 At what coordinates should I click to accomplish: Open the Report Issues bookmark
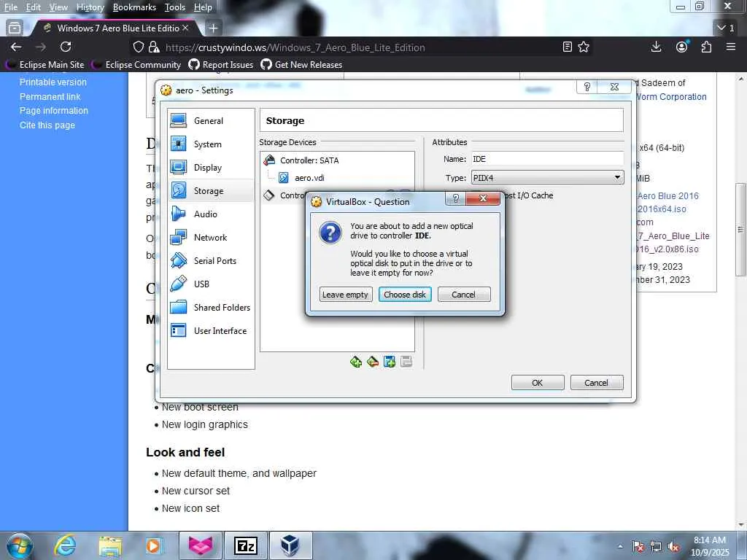pos(221,64)
